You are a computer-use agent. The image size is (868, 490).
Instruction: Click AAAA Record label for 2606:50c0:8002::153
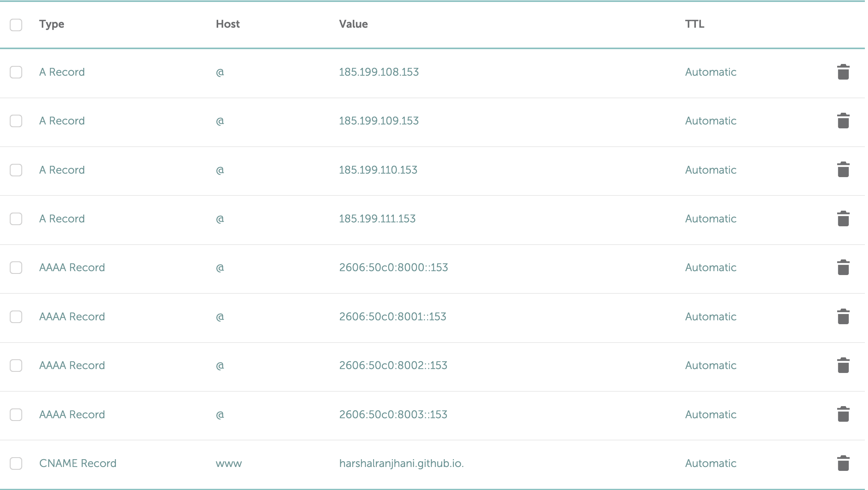72,366
